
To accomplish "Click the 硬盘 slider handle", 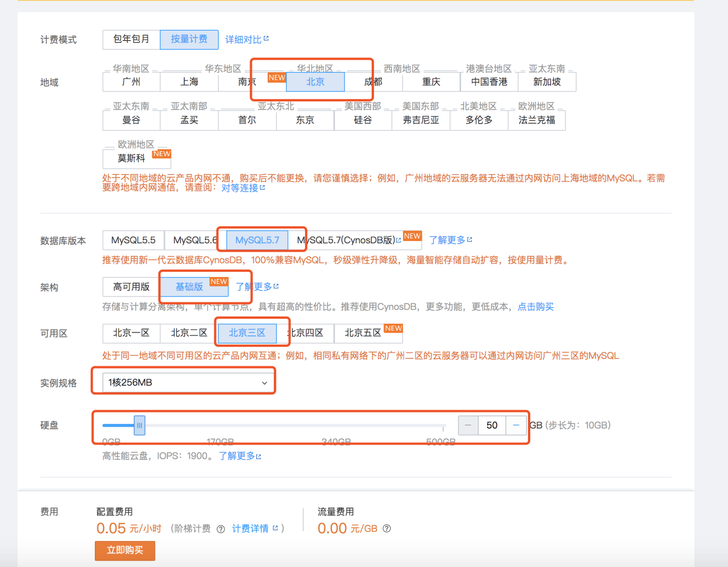I will [139, 425].
